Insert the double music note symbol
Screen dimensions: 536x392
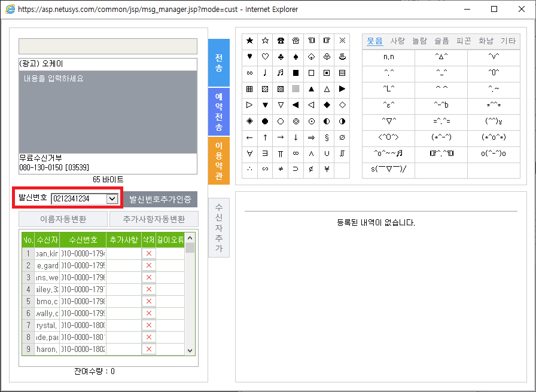280,73
